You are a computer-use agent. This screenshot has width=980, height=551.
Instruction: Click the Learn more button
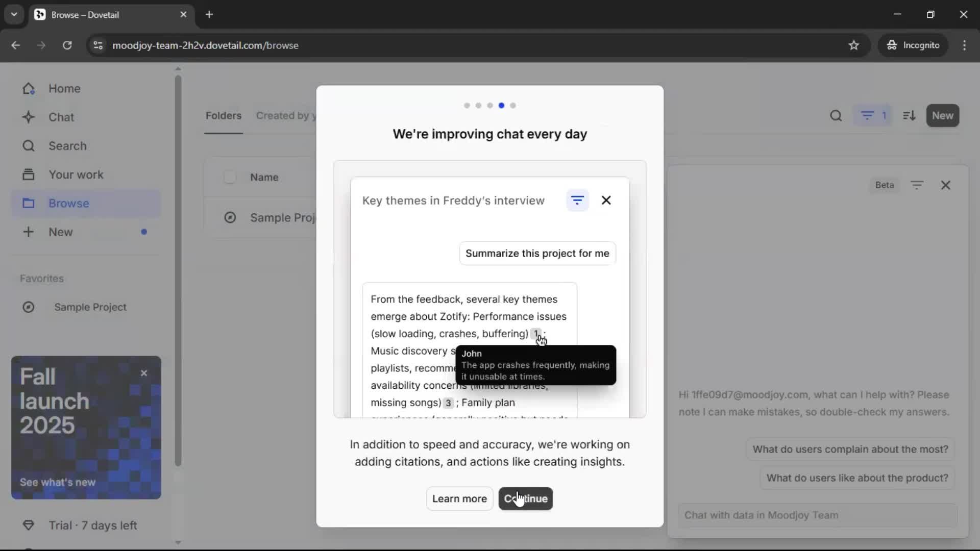click(x=459, y=498)
